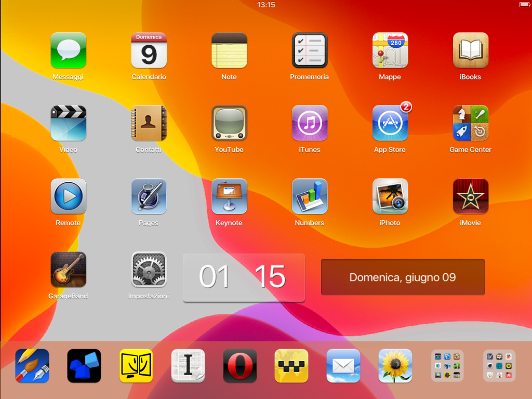Open the Instapaper app in dock
532x399 pixels.
click(x=188, y=366)
